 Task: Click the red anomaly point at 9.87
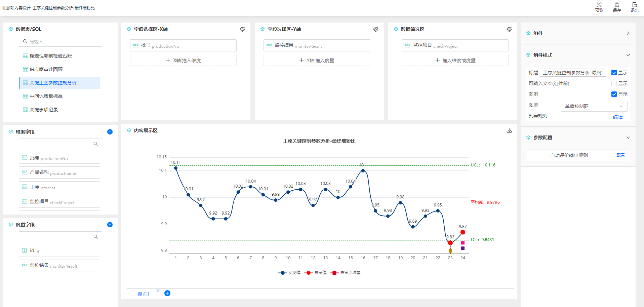(463, 232)
